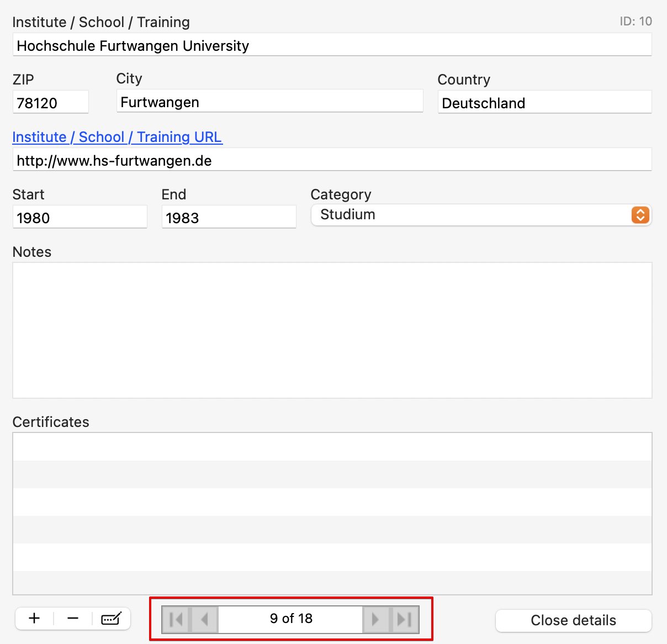Click the Close details button

click(x=573, y=620)
